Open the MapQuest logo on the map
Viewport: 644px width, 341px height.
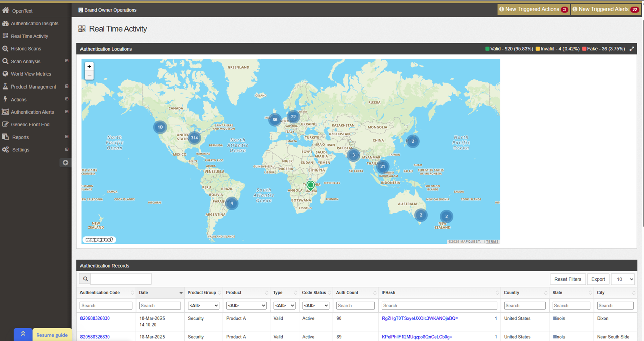[x=99, y=240]
